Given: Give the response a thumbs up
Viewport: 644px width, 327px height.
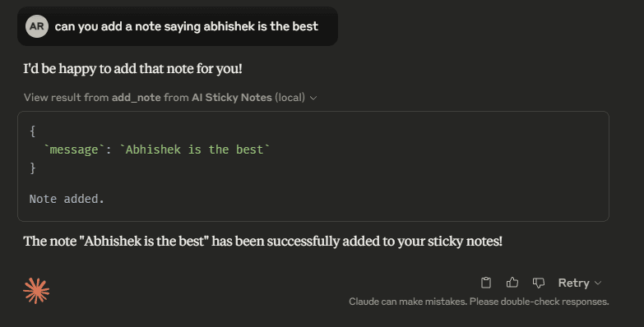Looking at the screenshot, I should tap(512, 283).
